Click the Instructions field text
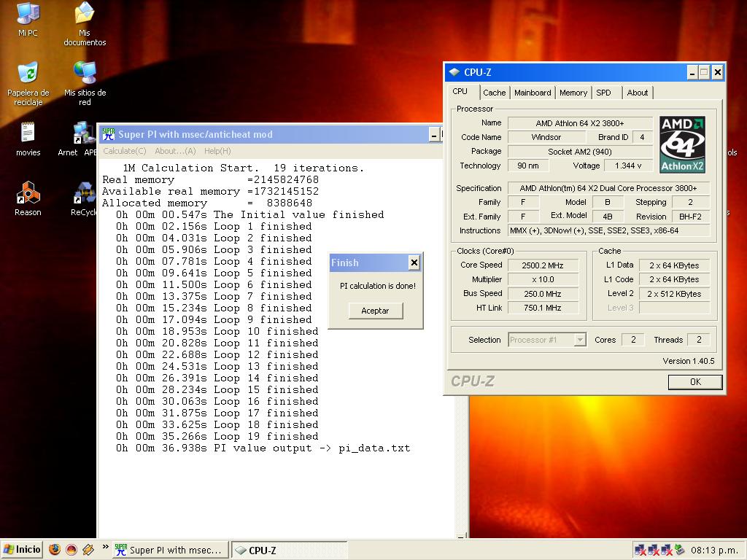The width and height of the screenshot is (747, 560). coord(609,230)
